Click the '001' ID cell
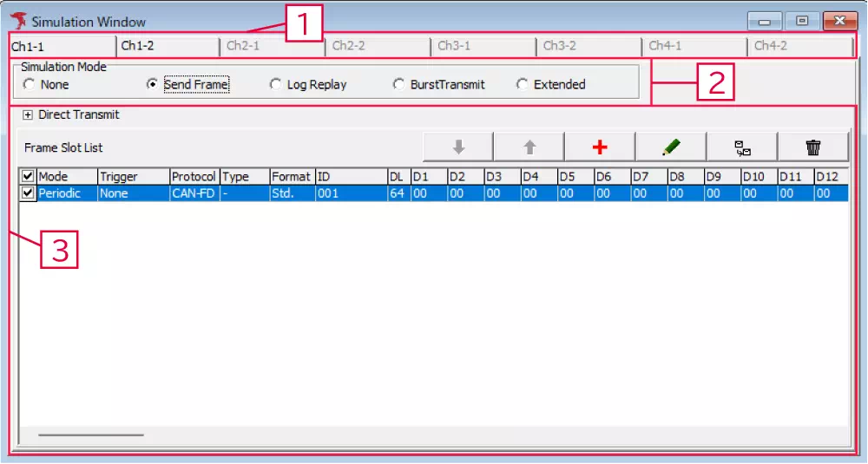Viewport: 868px width, 464px height. point(352,193)
